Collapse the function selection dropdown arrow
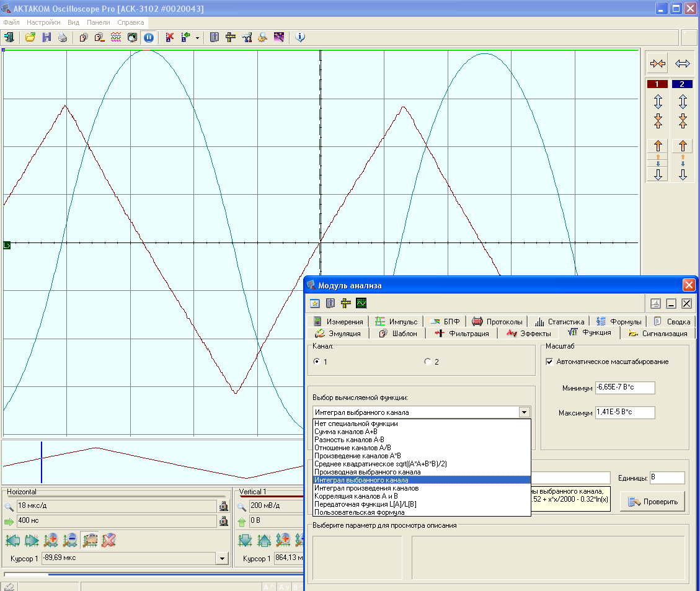Screen dimensions: 700x591 525,412
